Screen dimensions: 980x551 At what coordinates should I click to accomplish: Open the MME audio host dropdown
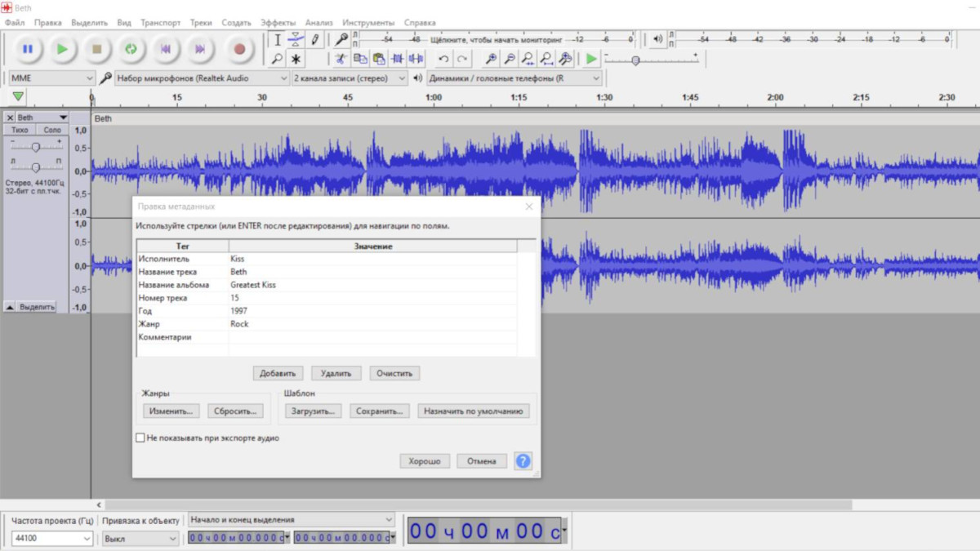[51, 78]
